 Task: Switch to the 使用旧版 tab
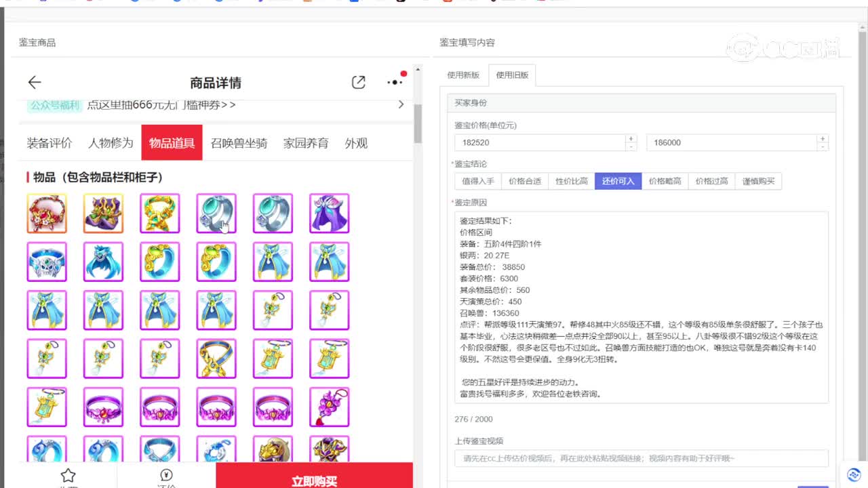point(512,75)
